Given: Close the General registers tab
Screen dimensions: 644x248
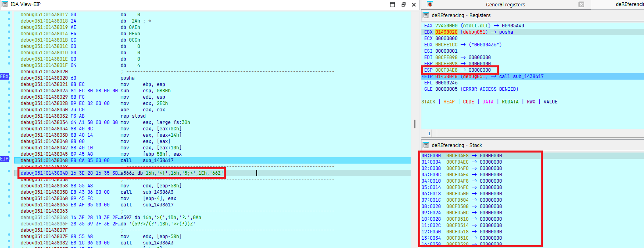Looking at the screenshot, I should coord(581,4).
